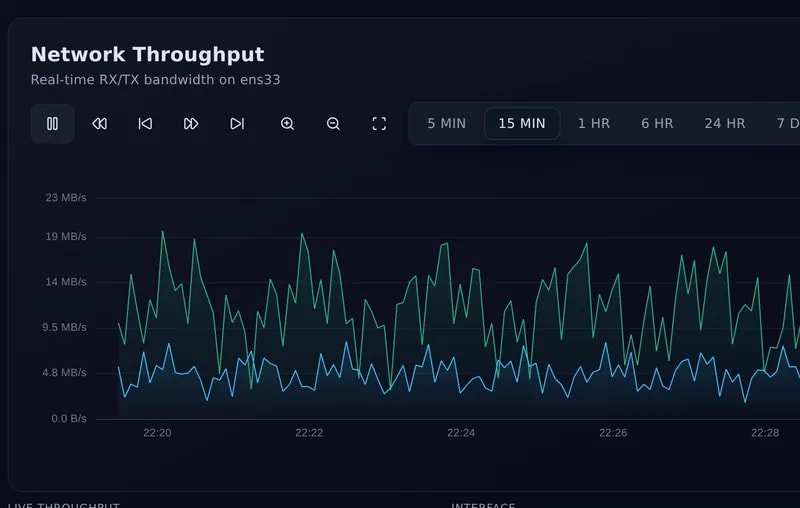
Task: Pause the live throughput chart
Action: click(53, 123)
